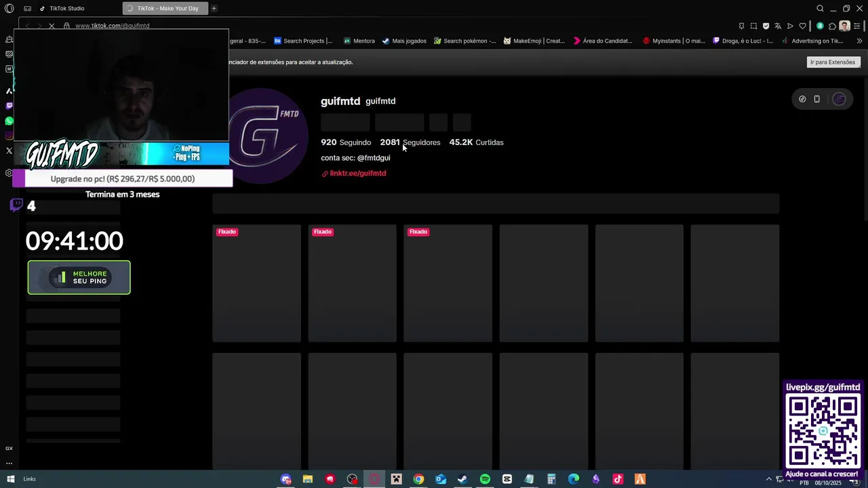Click the translate icon in the toolbar
Viewport: 868px width, 488px height.
778,26
